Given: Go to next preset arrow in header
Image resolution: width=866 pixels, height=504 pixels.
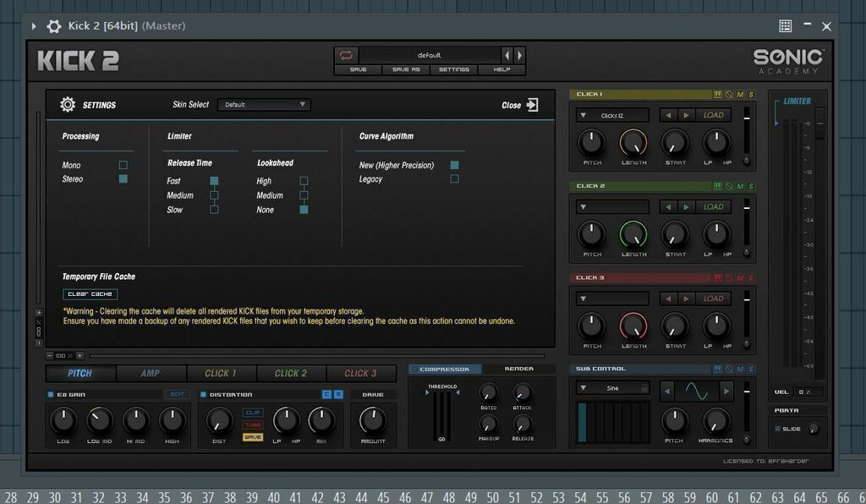Looking at the screenshot, I should (518, 55).
